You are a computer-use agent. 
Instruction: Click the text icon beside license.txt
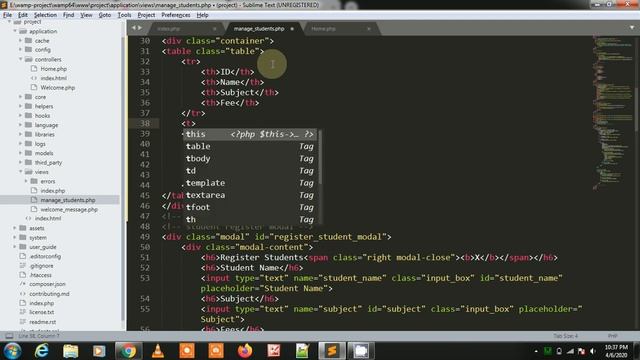(22, 312)
